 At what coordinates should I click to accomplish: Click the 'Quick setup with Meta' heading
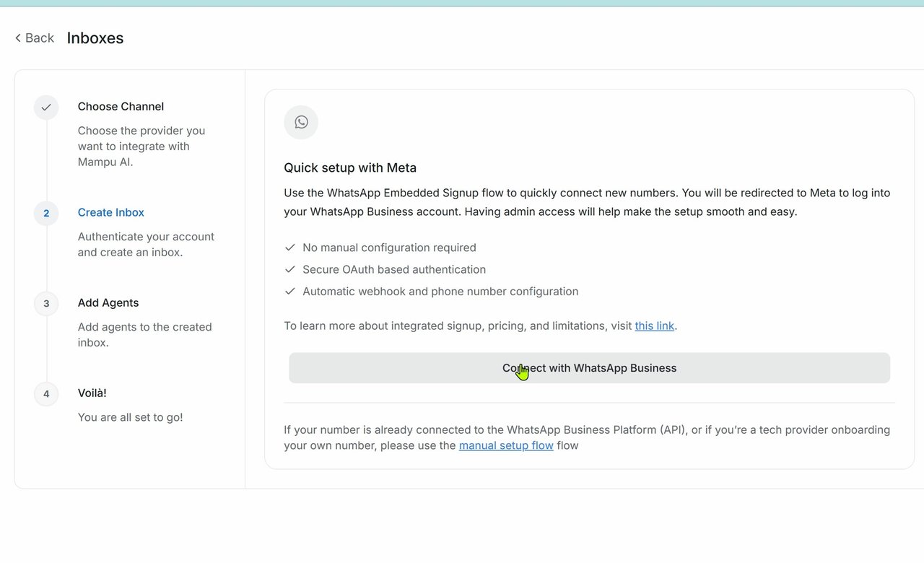pyautogui.click(x=350, y=167)
